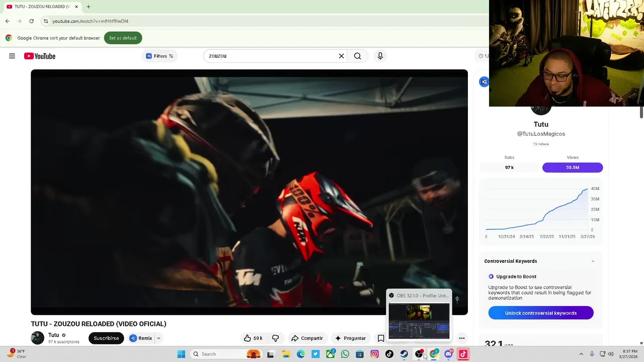Open Task View on the taskbar
Image resolution: width=644 pixels, height=362 pixels.
[270, 354]
